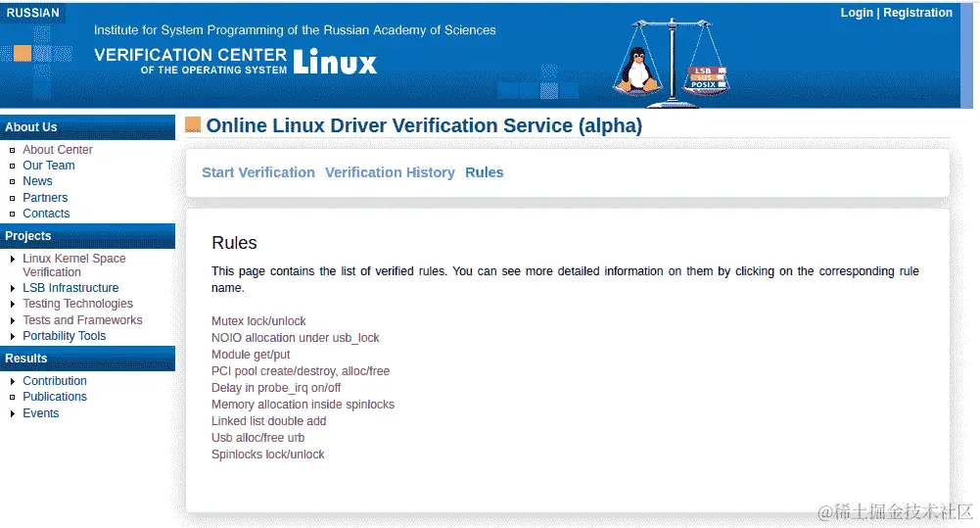Click the Rules heading text
This screenshot has height=528, width=980.
click(x=234, y=243)
